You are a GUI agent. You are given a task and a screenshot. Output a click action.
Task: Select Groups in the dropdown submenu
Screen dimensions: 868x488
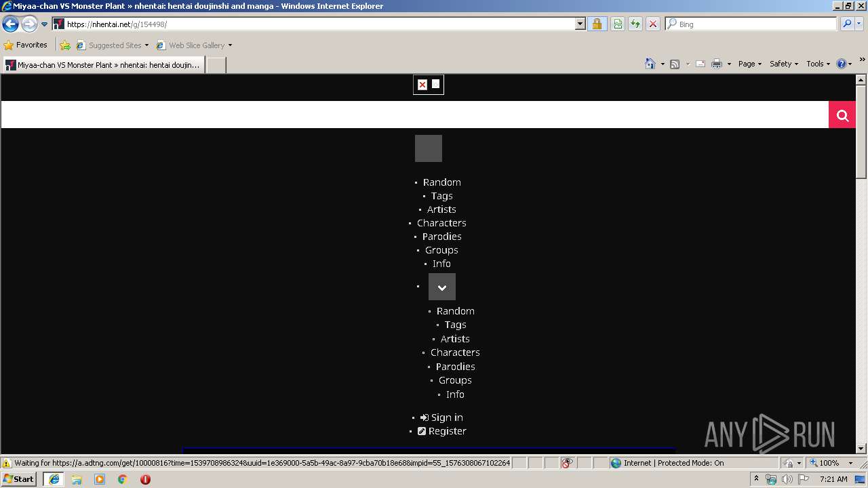click(x=455, y=380)
